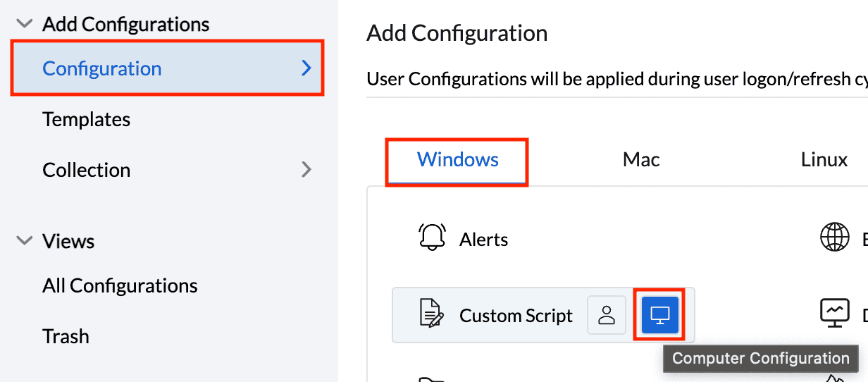Open the Trash view

(66, 336)
